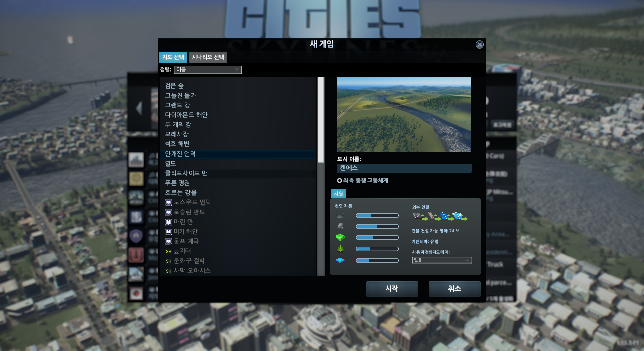The width and height of the screenshot is (644, 351).
Task: Click the airplane route outside connection icon
Action: click(x=457, y=216)
